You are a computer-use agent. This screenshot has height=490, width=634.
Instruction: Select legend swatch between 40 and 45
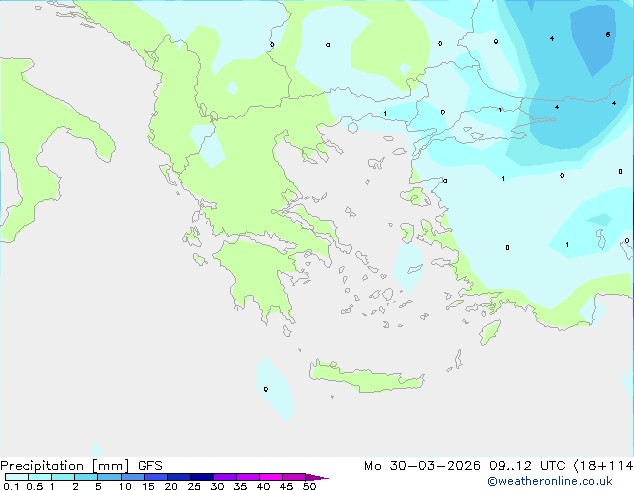[x=271, y=477]
